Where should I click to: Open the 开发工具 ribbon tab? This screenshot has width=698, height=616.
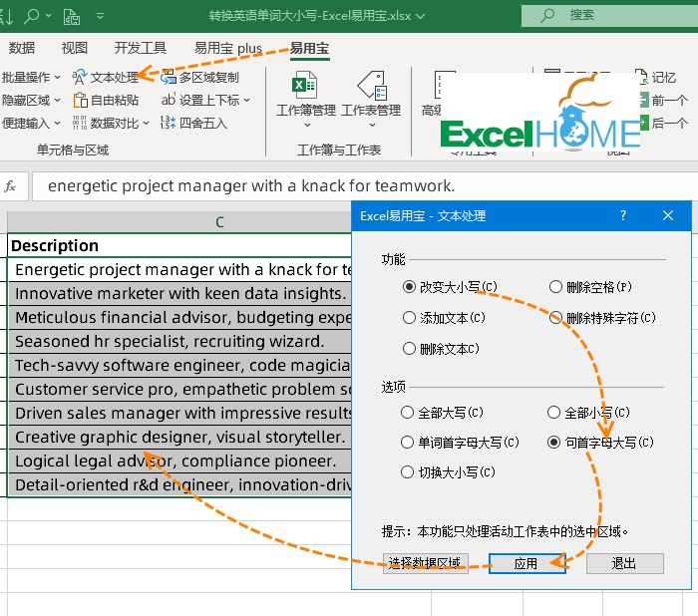point(141,48)
